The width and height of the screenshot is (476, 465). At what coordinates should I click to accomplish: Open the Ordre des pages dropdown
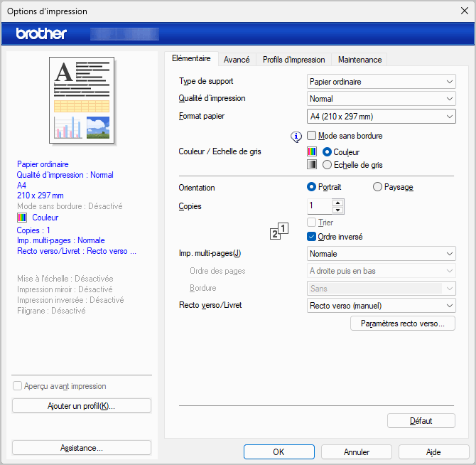[x=382, y=271]
